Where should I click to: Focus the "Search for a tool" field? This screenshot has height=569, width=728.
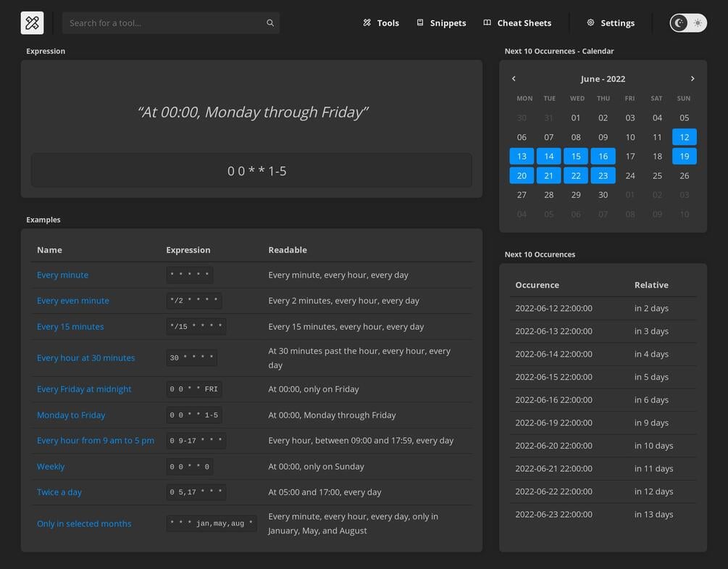(163, 23)
